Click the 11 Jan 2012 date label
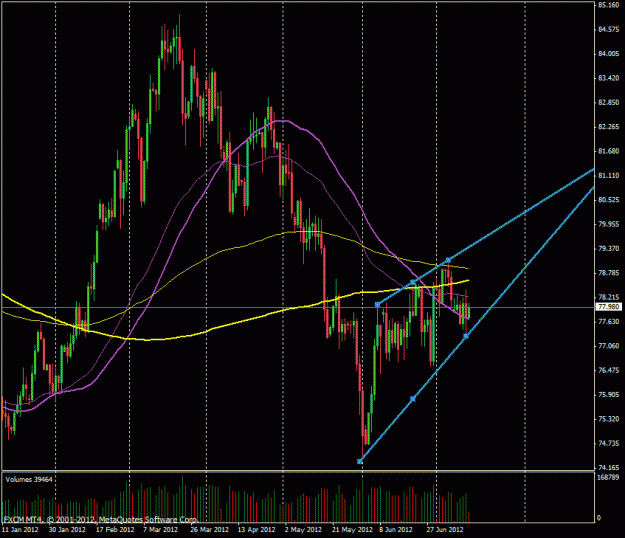The height and width of the screenshot is (538, 625). coord(20,530)
